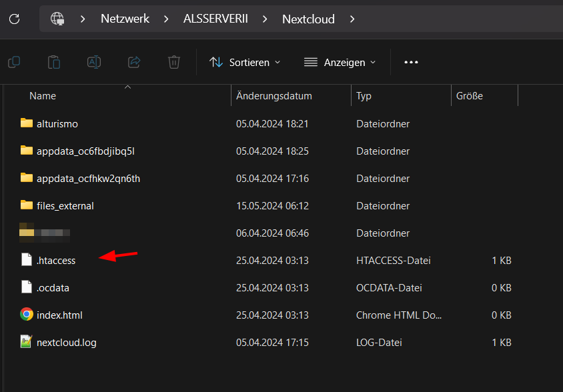
Task: Select the appdata_ocfhkw2qn6th folder name
Action: click(88, 179)
